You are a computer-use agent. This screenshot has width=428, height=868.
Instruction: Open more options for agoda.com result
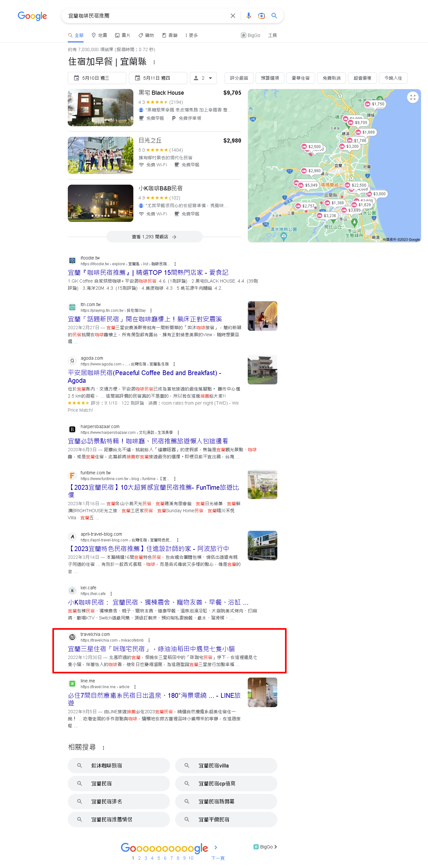pos(174,364)
